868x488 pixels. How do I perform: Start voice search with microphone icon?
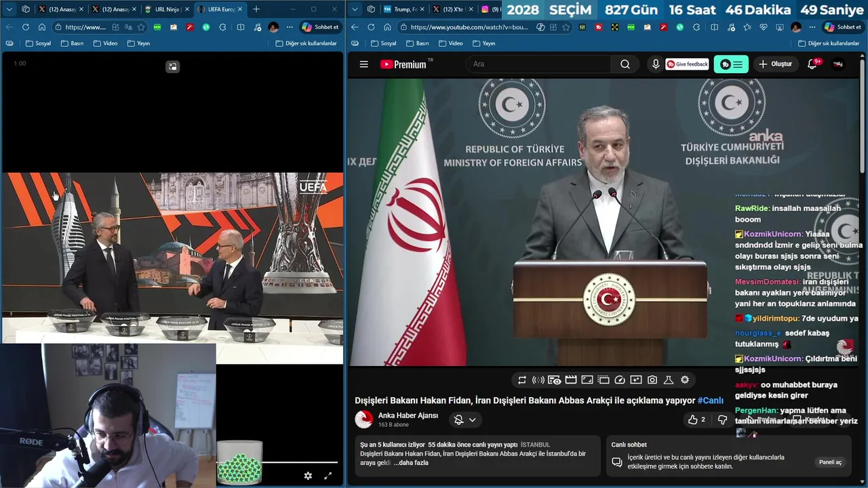pos(655,64)
